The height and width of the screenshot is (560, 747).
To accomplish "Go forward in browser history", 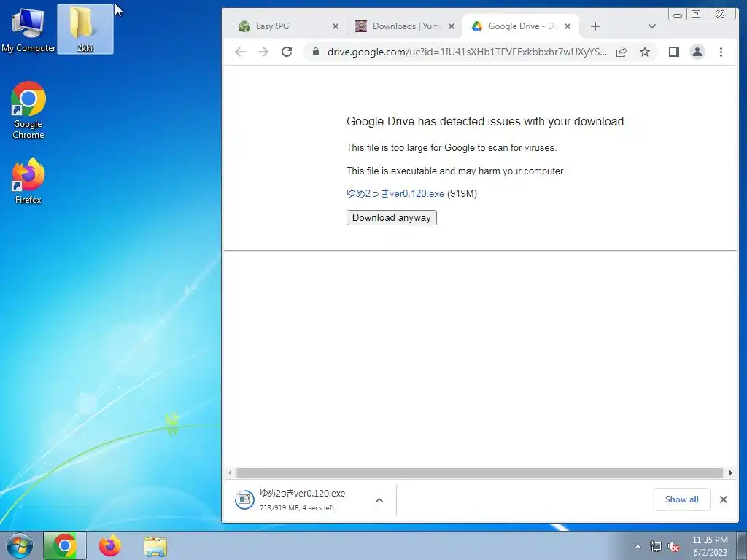I will (x=263, y=52).
